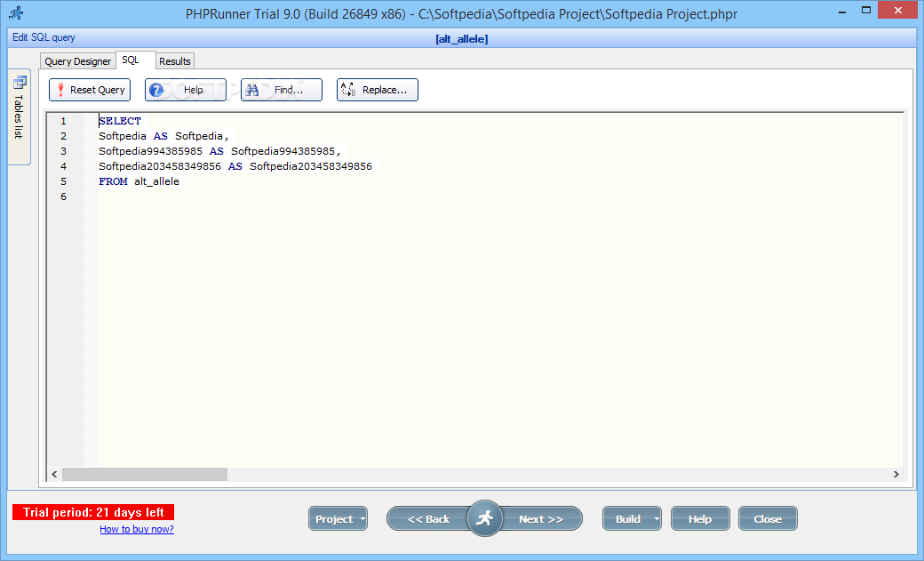
Task: Click Softpedia994385985 field at start of line 3
Action: (150, 151)
